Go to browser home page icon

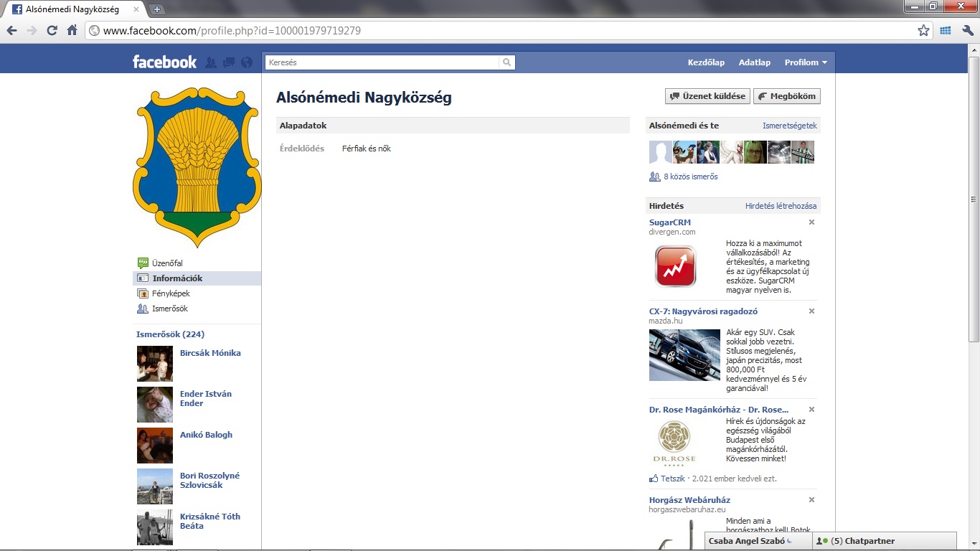pos(72,30)
